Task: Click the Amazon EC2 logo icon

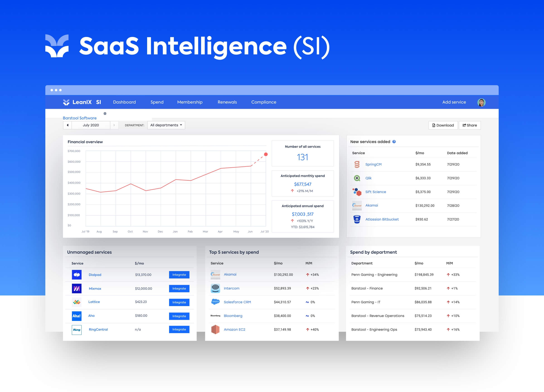Action: coord(215,329)
